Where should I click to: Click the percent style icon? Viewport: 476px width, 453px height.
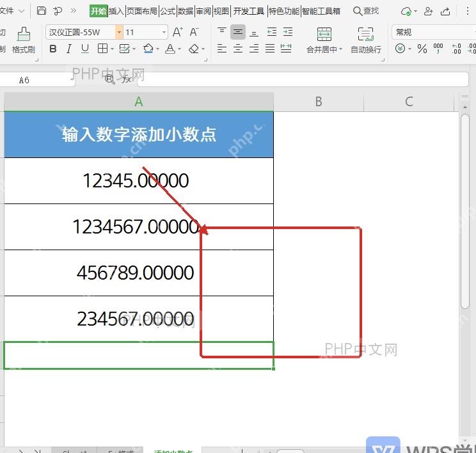pyautogui.click(x=422, y=49)
